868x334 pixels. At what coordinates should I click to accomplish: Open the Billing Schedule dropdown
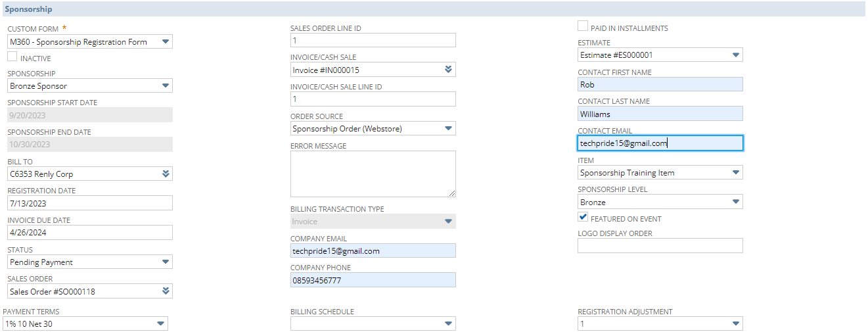[x=448, y=323]
